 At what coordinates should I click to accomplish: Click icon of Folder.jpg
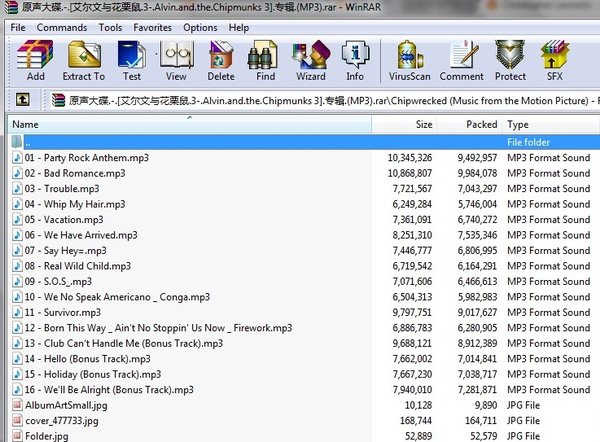point(17,435)
